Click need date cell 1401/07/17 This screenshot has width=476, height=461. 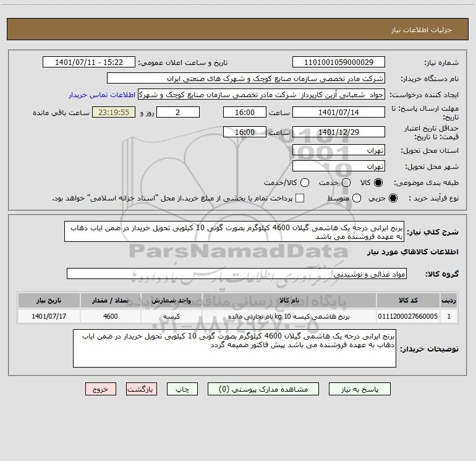pyautogui.click(x=49, y=316)
